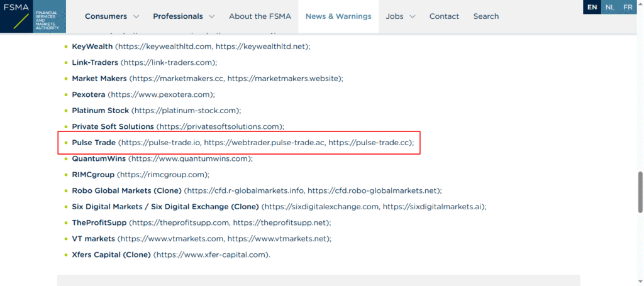This screenshot has width=644, height=286.
Task: Select the https://pulse-trade.cc URL text
Action: click(369, 143)
